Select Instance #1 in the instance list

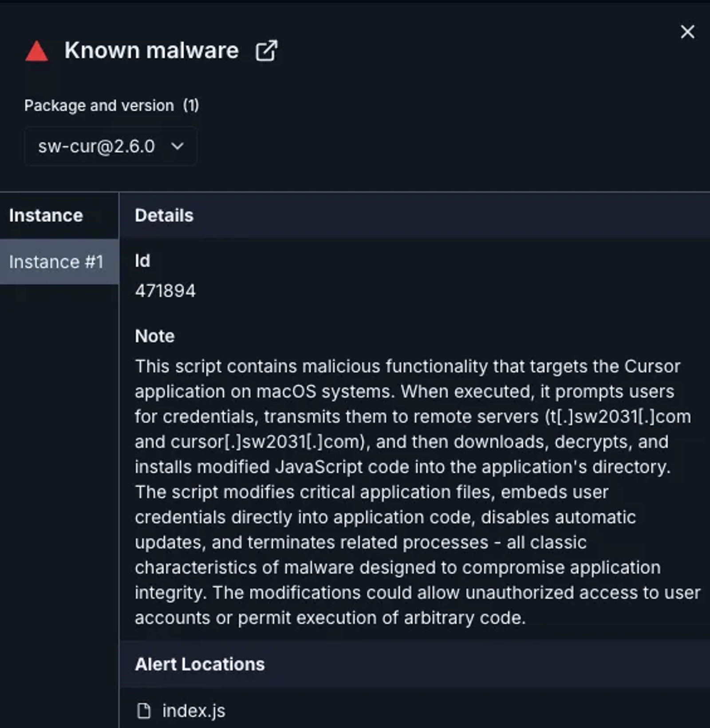tap(59, 261)
